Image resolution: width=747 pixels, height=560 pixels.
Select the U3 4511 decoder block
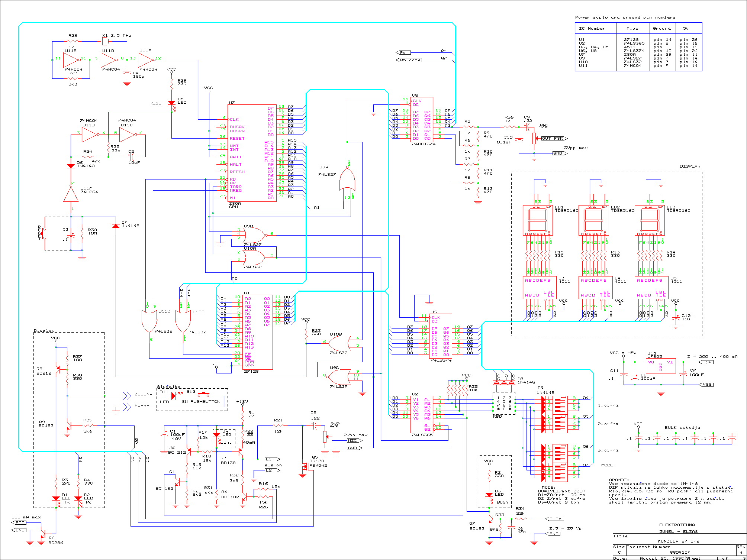[x=540, y=287]
